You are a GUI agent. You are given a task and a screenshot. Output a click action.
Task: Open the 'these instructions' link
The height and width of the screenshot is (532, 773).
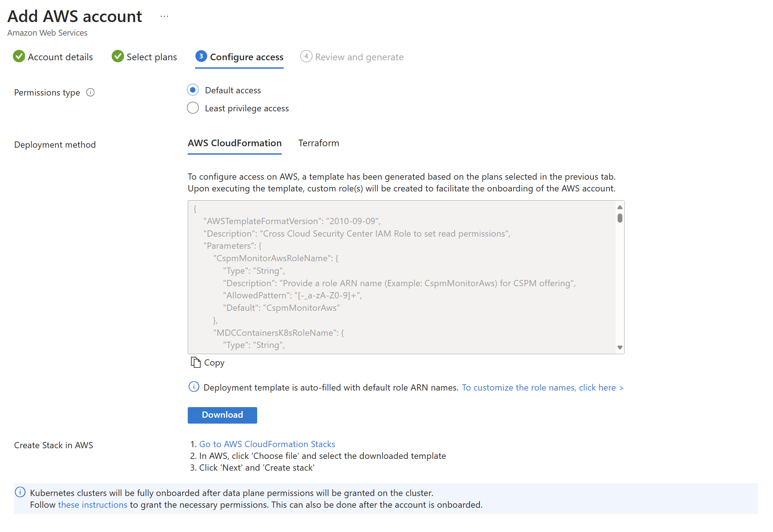[93, 505]
